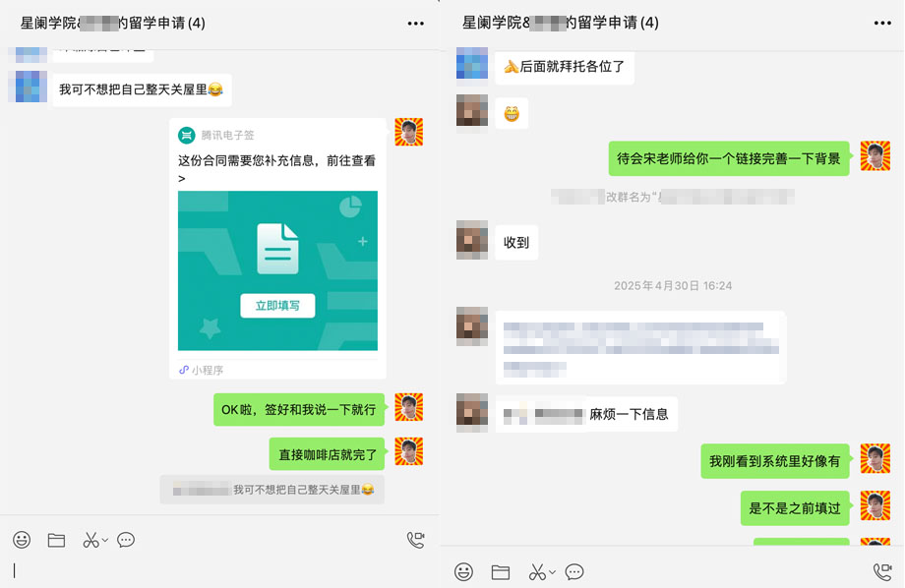
Task: Select scissors screenshot tool in right chat
Action: pos(536,571)
